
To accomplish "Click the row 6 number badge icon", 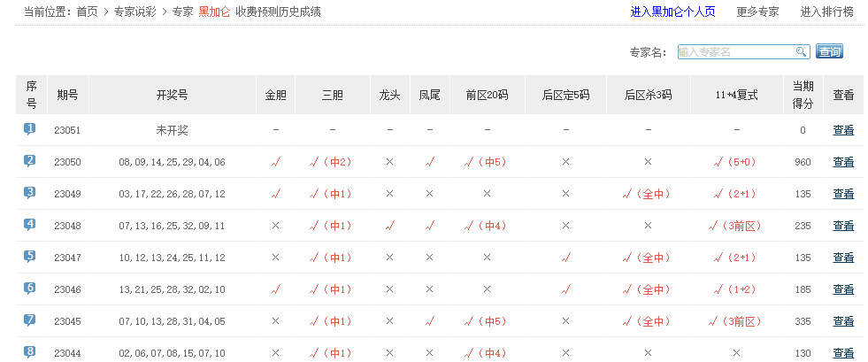I will coord(30,289).
